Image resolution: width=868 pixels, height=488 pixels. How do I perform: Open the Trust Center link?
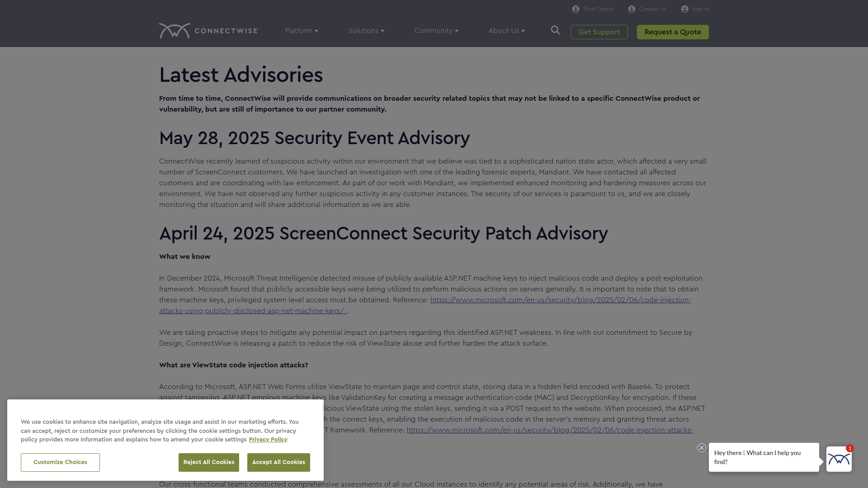[598, 9]
